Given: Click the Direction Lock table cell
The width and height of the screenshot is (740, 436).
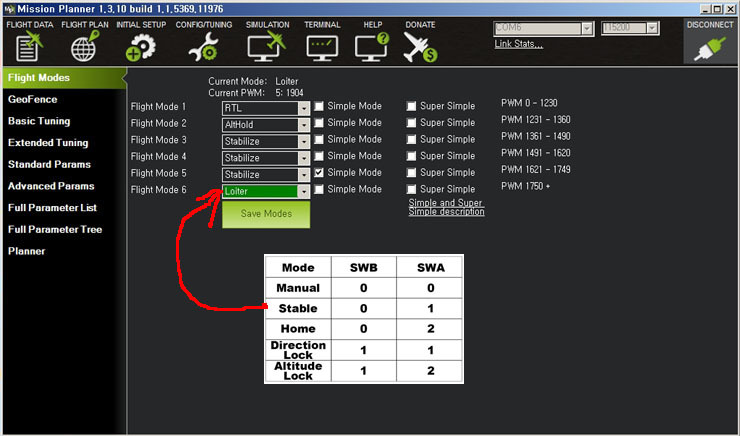Looking at the screenshot, I should click(x=298, y=350).
